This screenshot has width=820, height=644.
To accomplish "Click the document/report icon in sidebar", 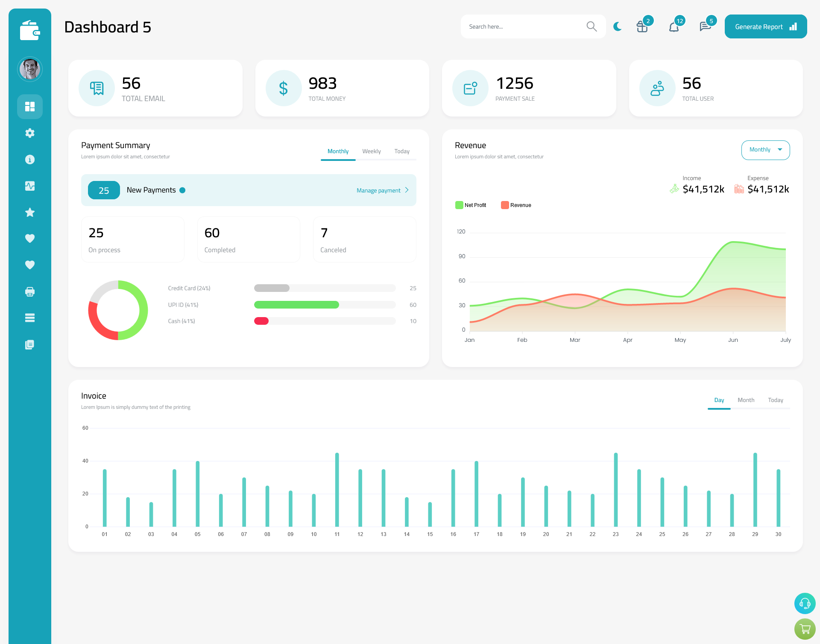I will point(29,345).
